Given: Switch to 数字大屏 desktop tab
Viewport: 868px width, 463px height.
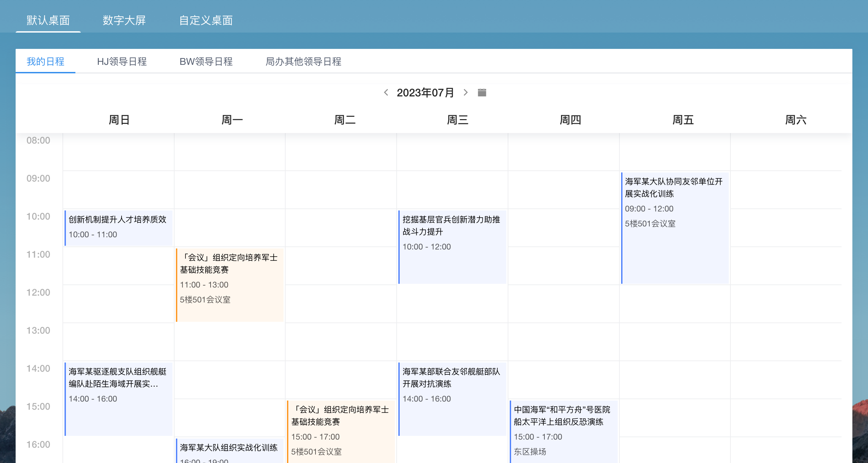Looking at the screenshot, I should (124, 20).
